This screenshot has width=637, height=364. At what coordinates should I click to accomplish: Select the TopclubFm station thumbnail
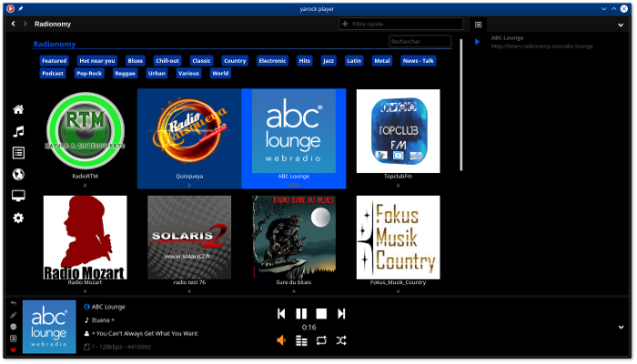point(399,131)
